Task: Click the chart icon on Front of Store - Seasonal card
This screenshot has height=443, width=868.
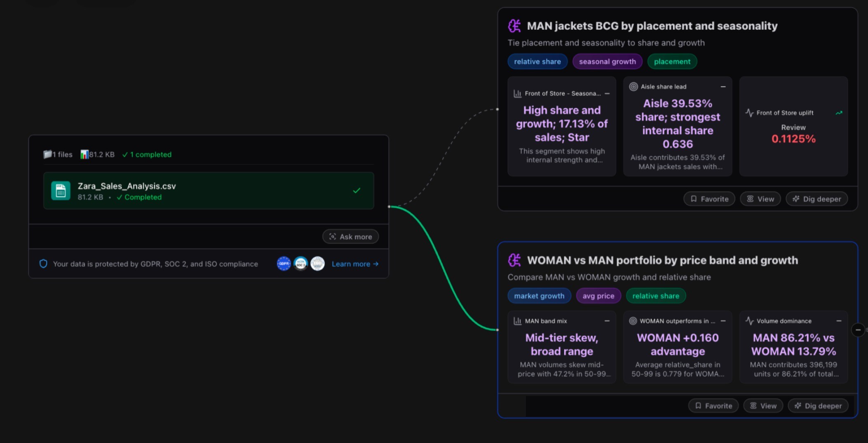Action: [x=518, y=94]
